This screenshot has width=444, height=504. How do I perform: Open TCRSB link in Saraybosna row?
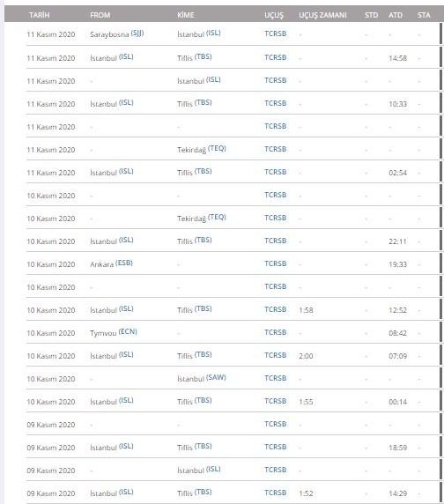(x=276, y=33)
